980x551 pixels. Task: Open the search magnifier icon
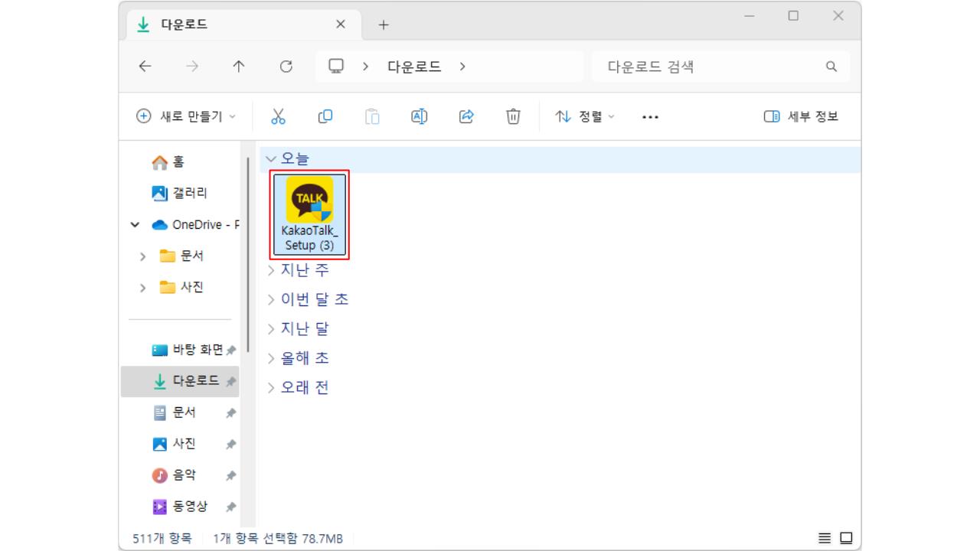831,67
